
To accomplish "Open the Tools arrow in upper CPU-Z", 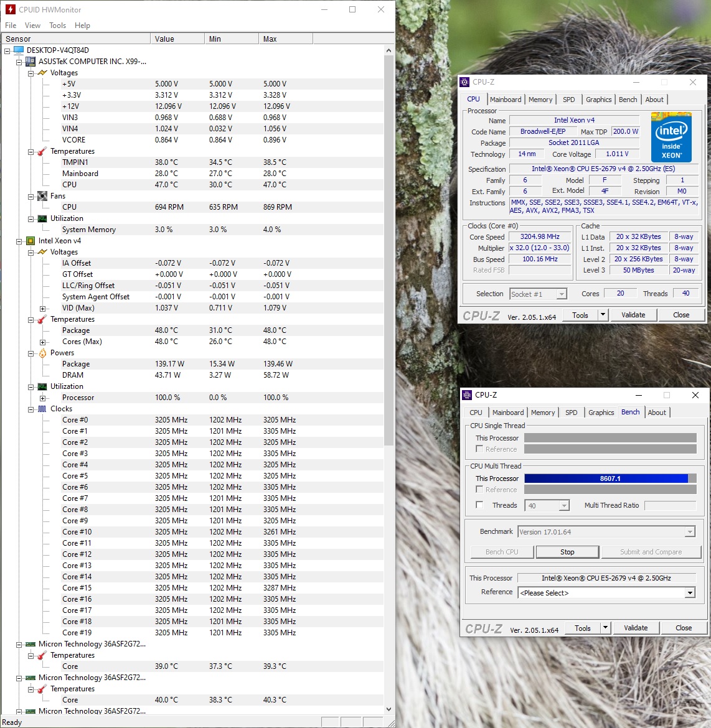I will [603, 315].
